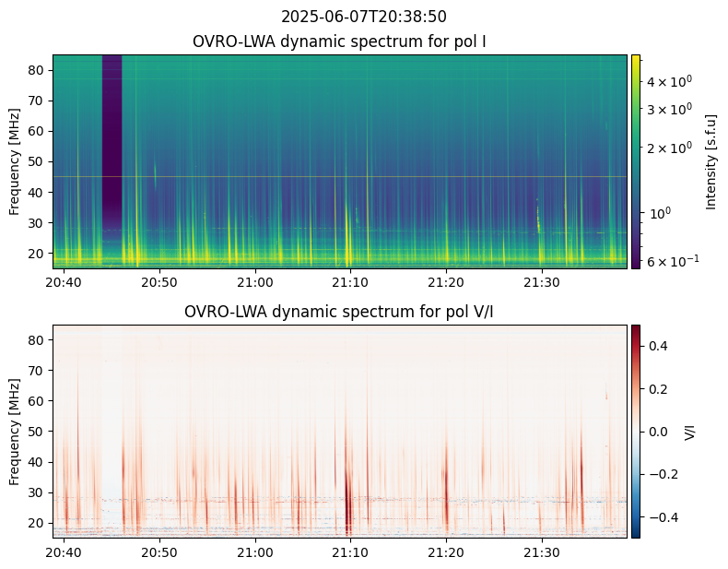Click the figure timestamp title 2025-06-07T20:38:50
The height and width of the screenshot is (569, 728).
point(364,17)
